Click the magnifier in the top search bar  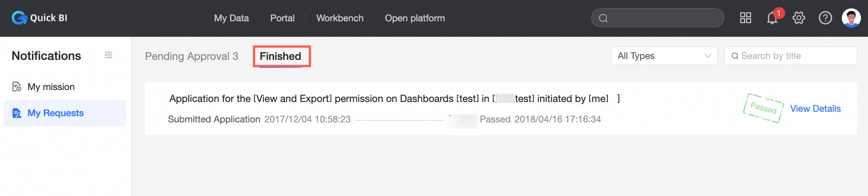tap(603, 18)
